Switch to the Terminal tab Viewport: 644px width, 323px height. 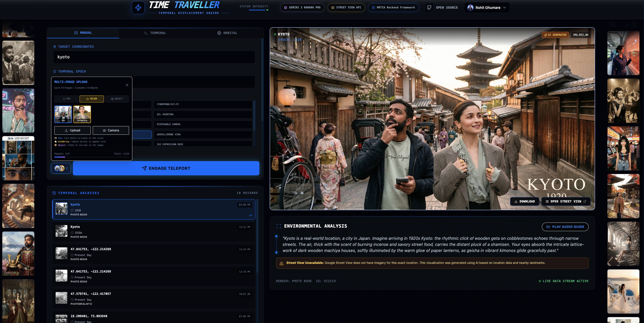coord(155,33)
